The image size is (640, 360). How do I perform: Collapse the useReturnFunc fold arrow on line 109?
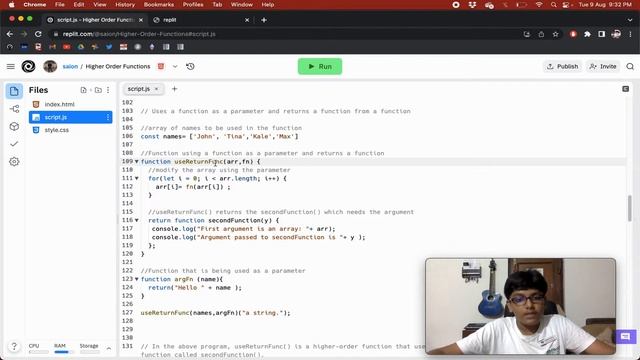[x=137, y=162]
